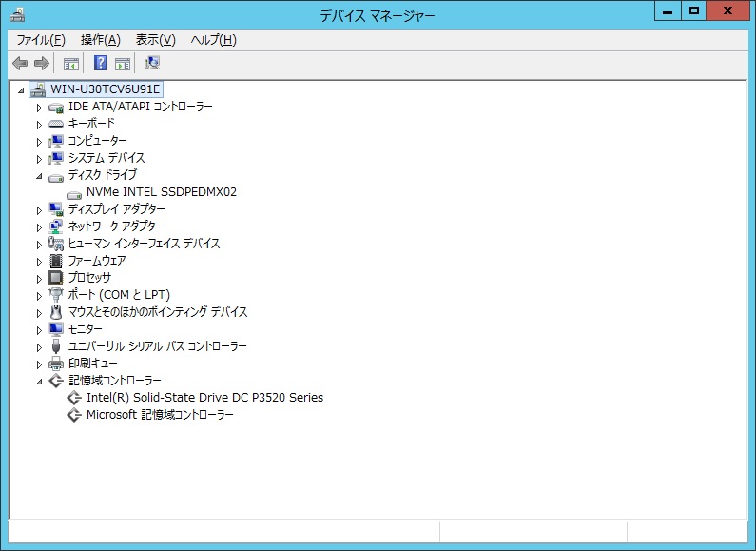756x551 pixels.
Task: Open the ファイル(F) menu
Action: [40, 40]
